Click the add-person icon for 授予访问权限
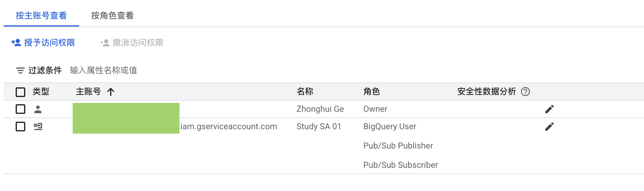The image size is (644, 191). pyautogui.click(x=16, y=43)
